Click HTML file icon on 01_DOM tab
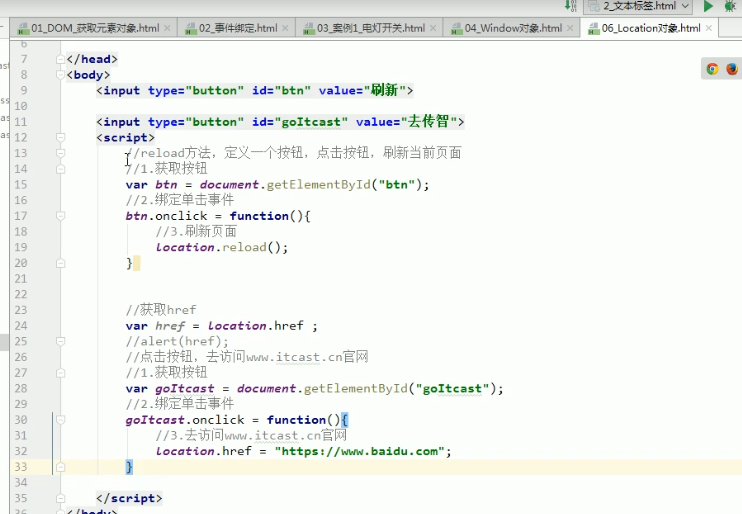 coord(23,29)
